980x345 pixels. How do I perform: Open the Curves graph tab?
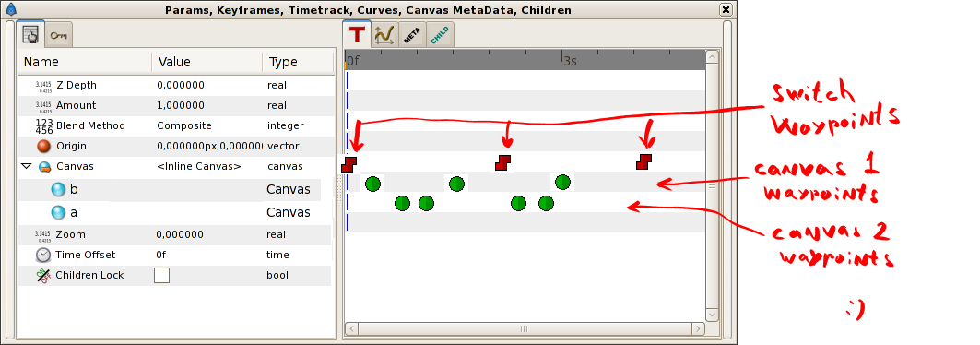[x=384, y=35]
